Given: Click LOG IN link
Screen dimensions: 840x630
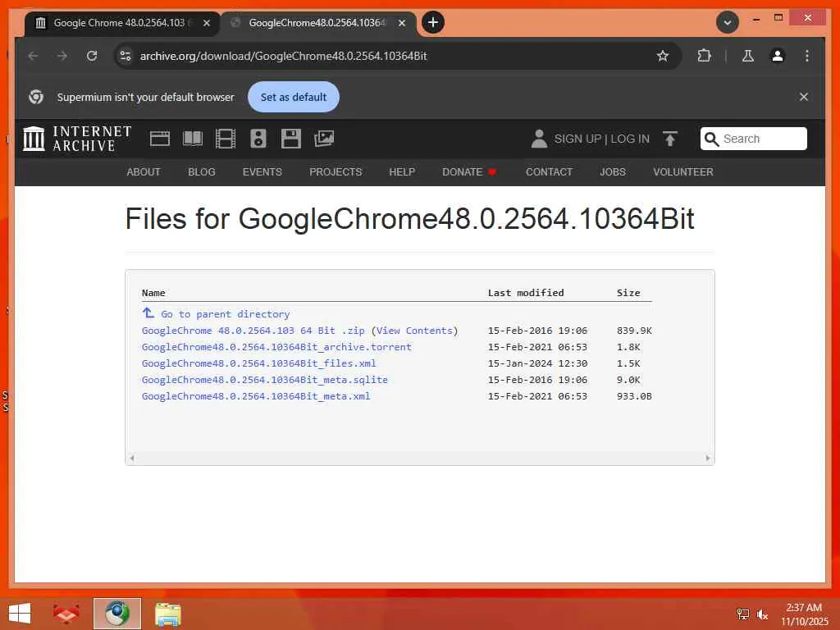Looking at the screenshot, I should [x=630, y=139].
